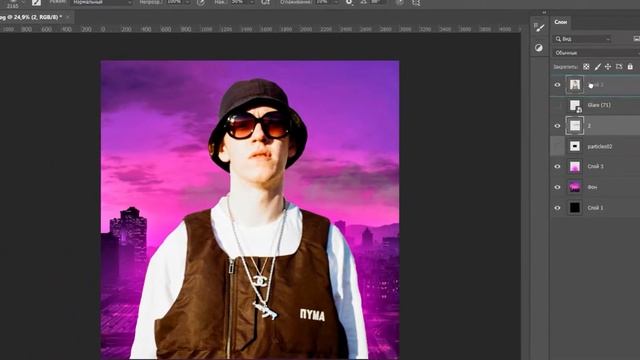
Task: Toggle pressure for opacity icon
Action: [201, 2]
